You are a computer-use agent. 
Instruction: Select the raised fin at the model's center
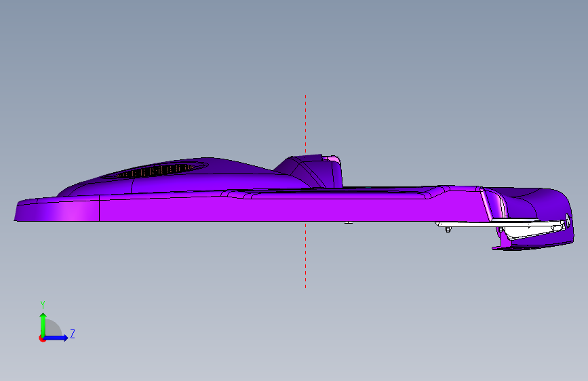click(x=309, y=171)
